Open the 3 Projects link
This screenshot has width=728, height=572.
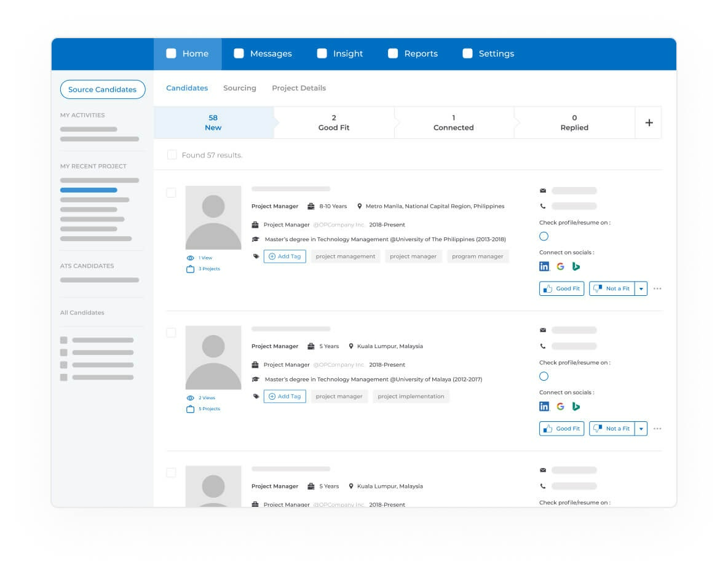210,269
